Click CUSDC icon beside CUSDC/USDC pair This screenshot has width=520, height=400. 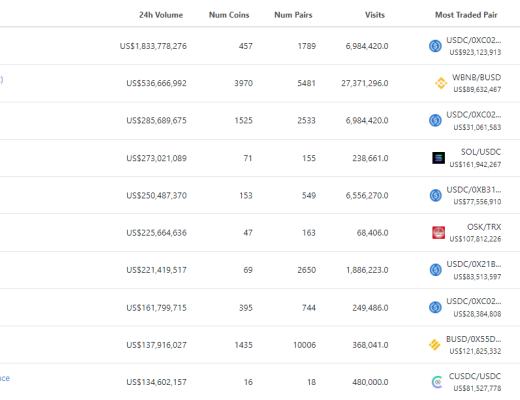tap(437, 382)
